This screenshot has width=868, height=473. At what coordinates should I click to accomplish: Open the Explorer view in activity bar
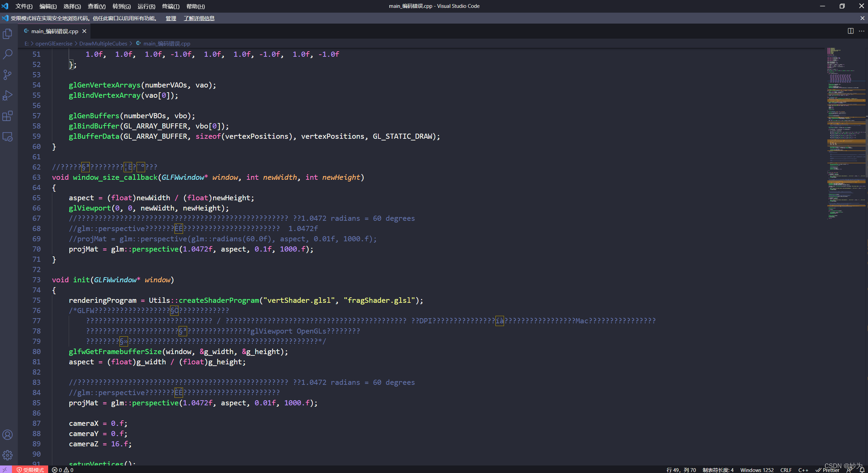(8, 34)
